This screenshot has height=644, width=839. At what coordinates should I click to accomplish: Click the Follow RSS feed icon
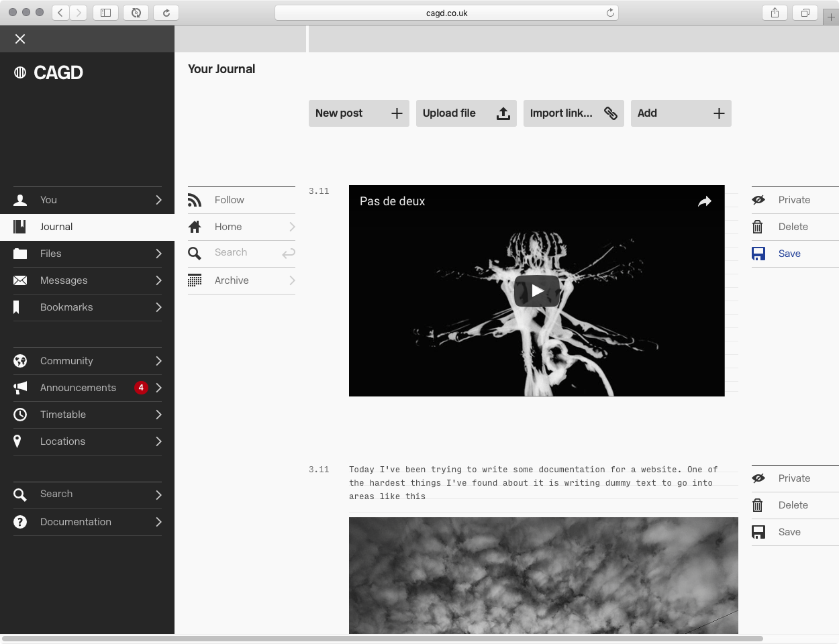tap(195, 200)
